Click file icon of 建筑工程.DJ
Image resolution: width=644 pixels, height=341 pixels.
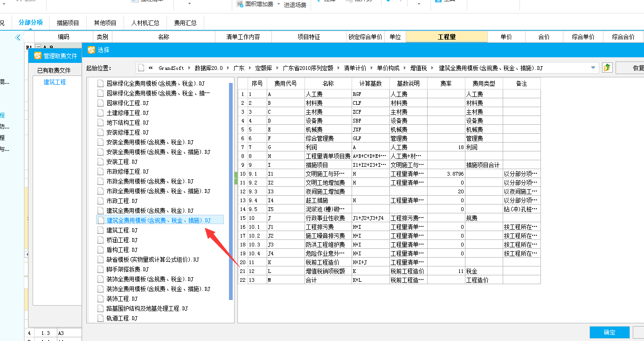100,230
